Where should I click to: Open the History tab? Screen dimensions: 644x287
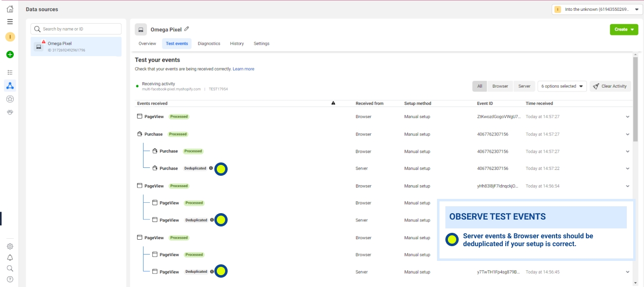point(236,44)
